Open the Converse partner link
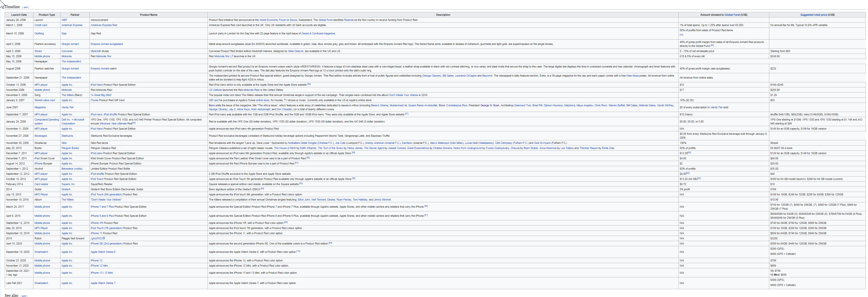 (x=67, y=51)
